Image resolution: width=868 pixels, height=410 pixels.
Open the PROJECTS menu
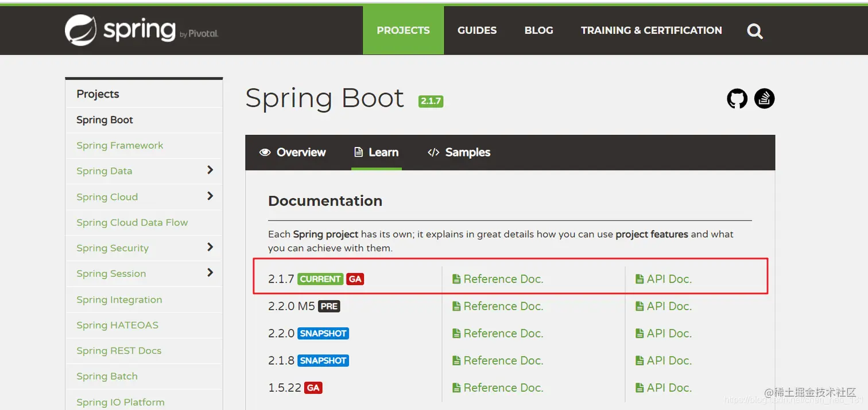tap(403, 30)
